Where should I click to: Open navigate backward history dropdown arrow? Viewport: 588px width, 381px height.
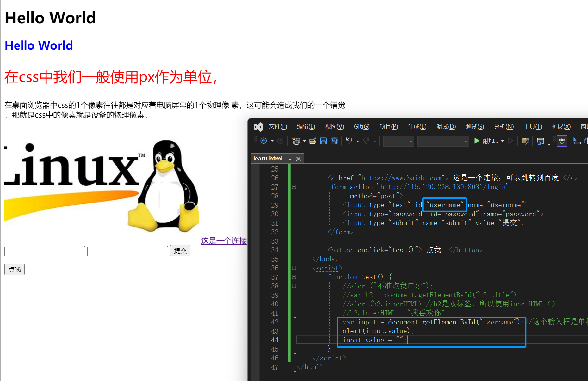click(272, 141)
